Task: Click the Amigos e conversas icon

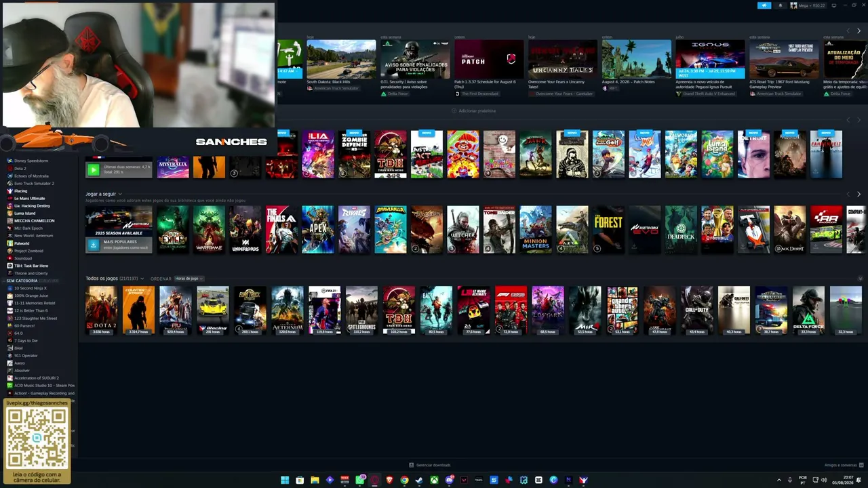Action: (861, 465)
